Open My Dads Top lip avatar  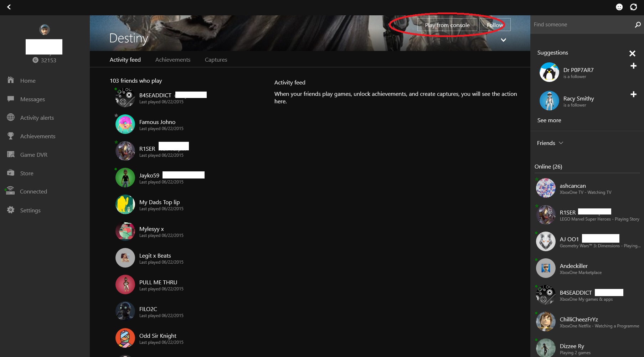click(125, 205)
